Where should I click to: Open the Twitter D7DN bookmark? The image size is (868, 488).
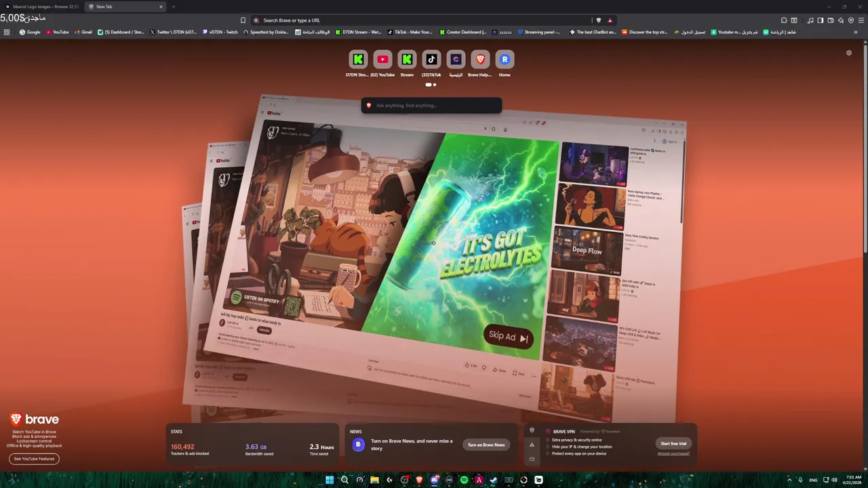pos(173,32)
